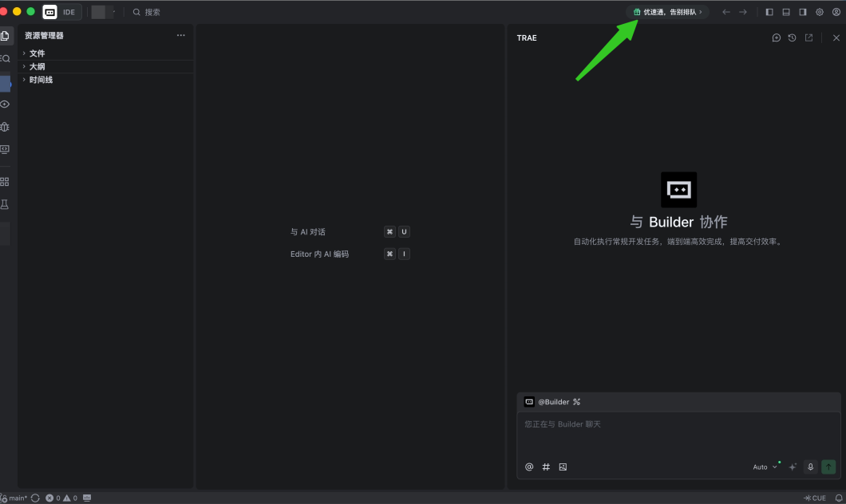The width and height of the screenshot is (846, 504).
Task: Click the TRAE logo icon in title bar
Action: (x=49, y=12)
